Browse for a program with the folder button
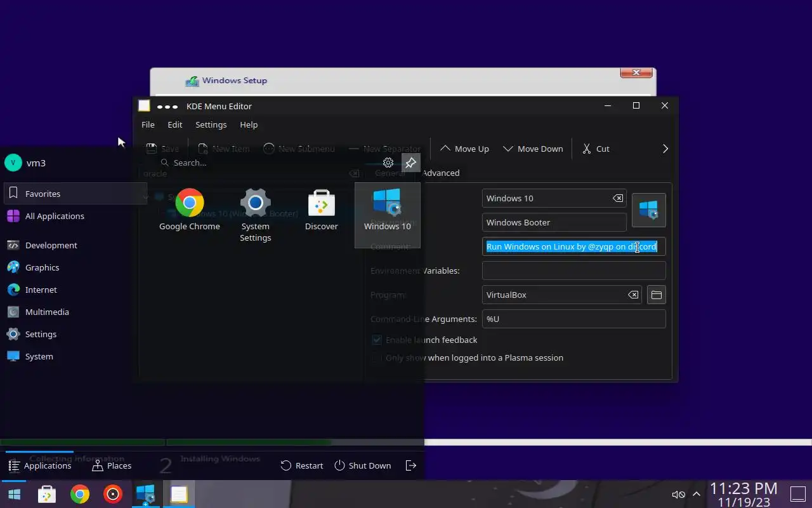This screenshot has width=812, height=508. pos(657,295)
